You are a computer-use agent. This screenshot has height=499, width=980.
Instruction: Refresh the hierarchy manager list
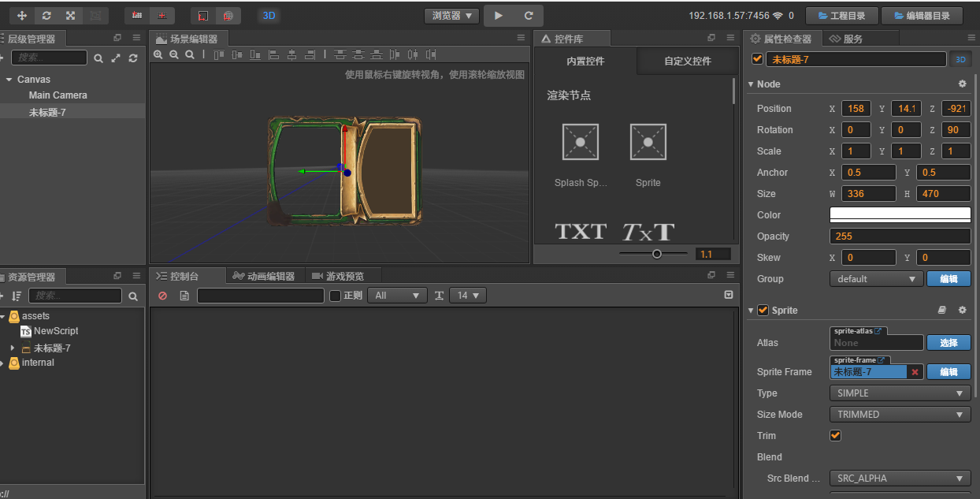tap(133, 58)
